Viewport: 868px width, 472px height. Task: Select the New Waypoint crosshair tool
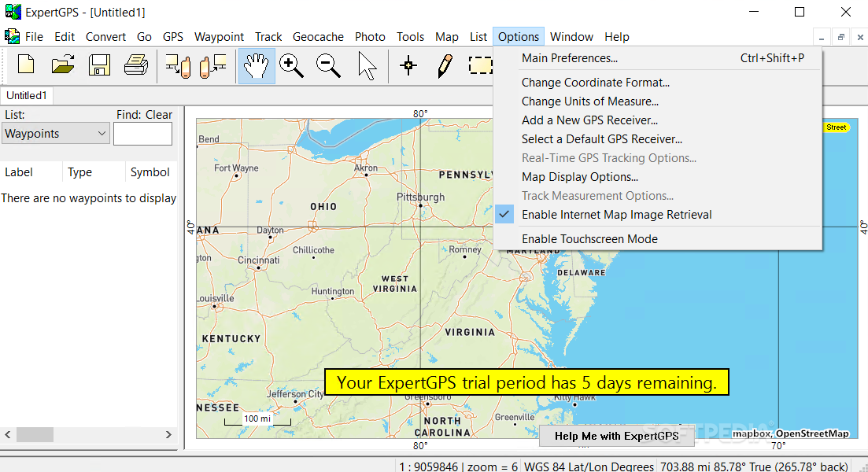pyautogui.click(x=408, y=66)
